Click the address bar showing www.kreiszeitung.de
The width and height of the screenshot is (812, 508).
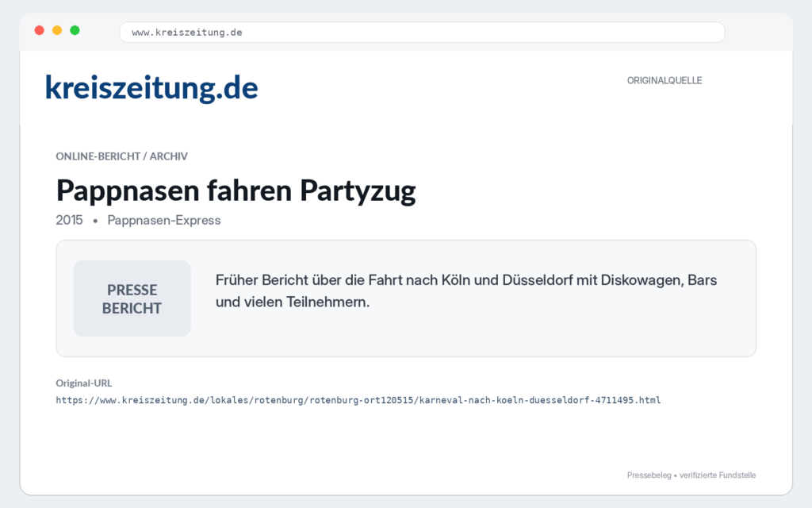click(x=422, y=32)
